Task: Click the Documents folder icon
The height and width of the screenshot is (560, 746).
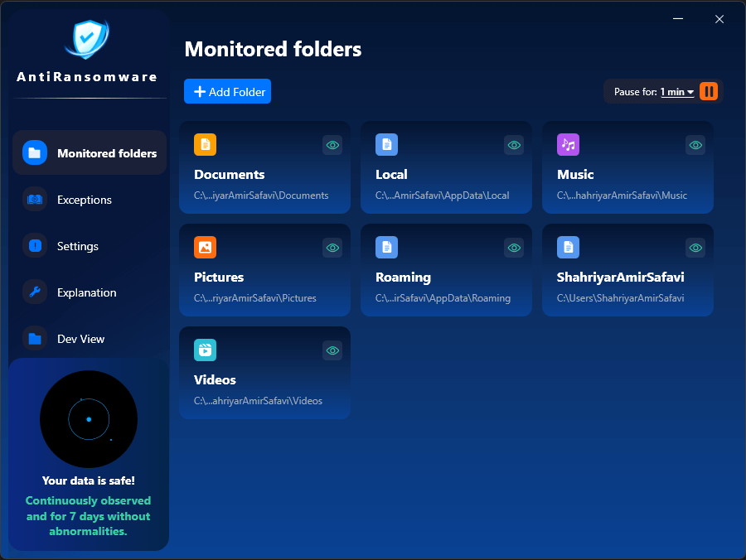Action: [x=205, y=144]
